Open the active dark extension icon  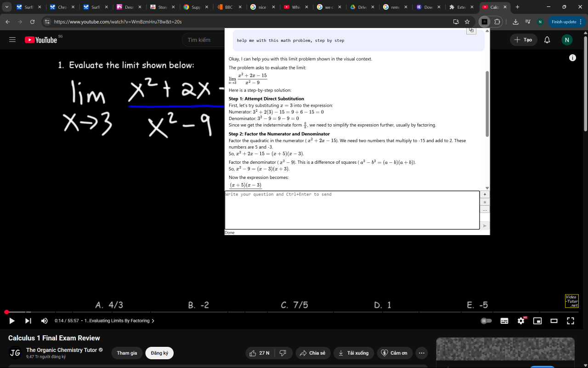click(484, 22)
